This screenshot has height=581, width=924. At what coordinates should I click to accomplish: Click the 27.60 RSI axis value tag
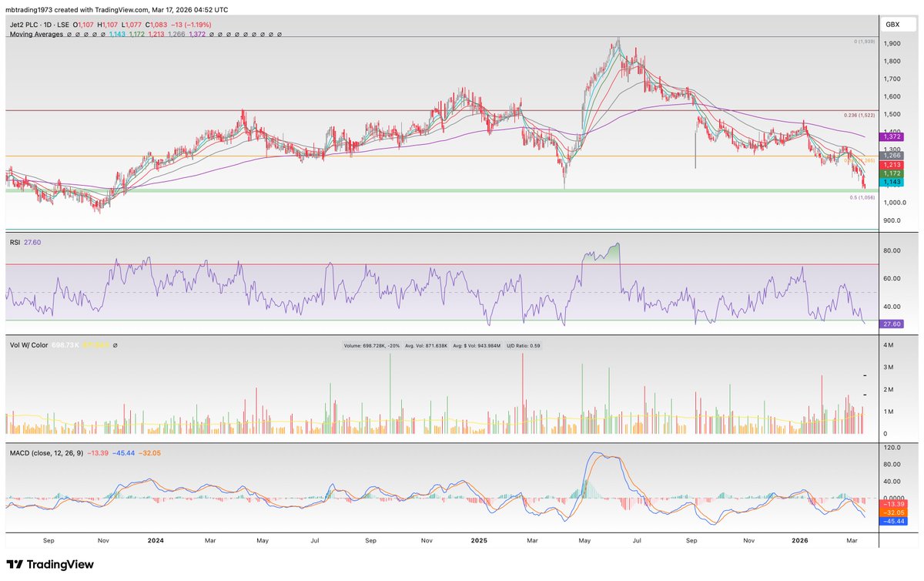click(892, 324)
